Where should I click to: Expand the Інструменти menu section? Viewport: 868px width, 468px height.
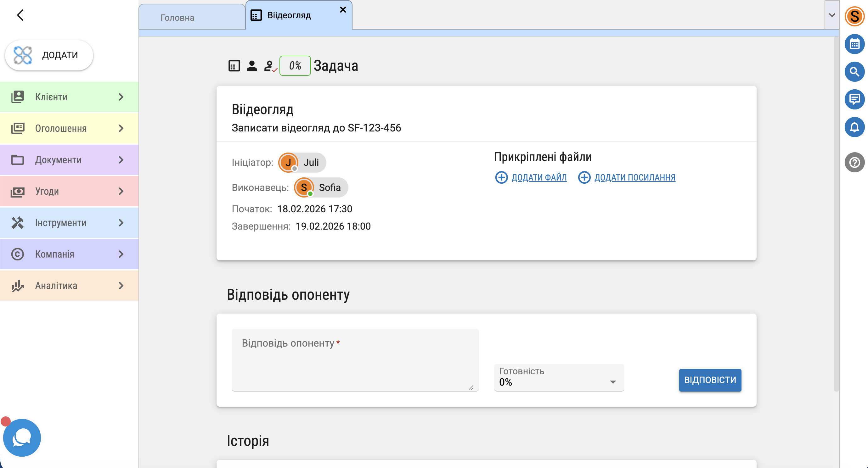[69, 223]
